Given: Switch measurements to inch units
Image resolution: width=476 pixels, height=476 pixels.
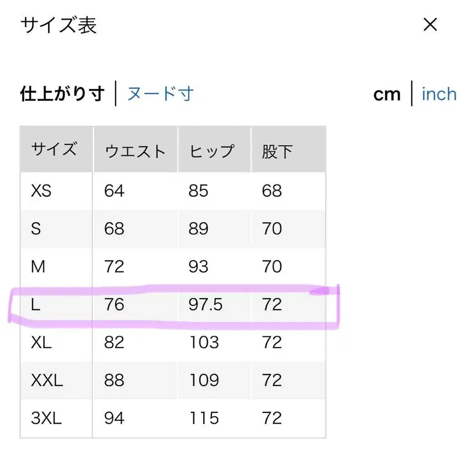Looking at the screenshot, I should 438,94.
